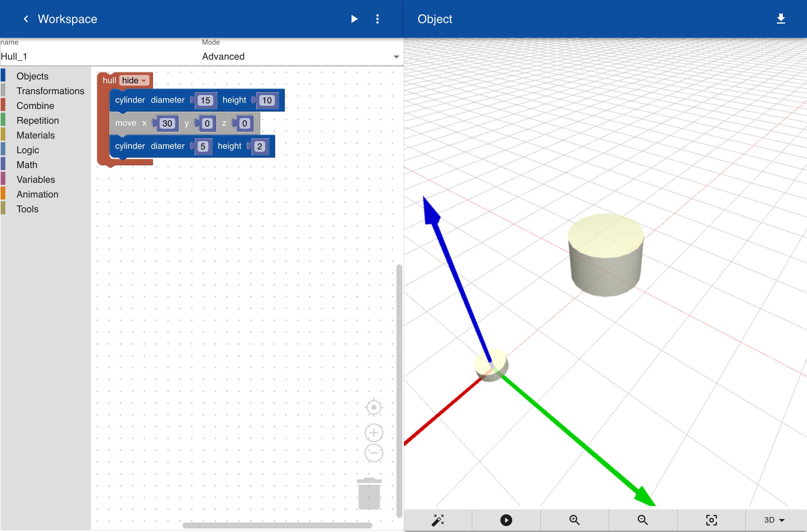Download the object using the download icon

point(781,19)
